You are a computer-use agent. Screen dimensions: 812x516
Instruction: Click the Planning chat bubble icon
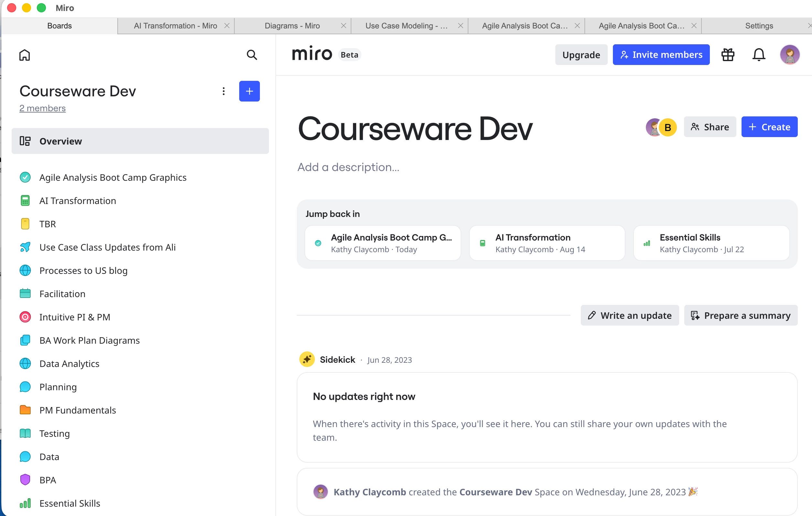pos(25,387)
